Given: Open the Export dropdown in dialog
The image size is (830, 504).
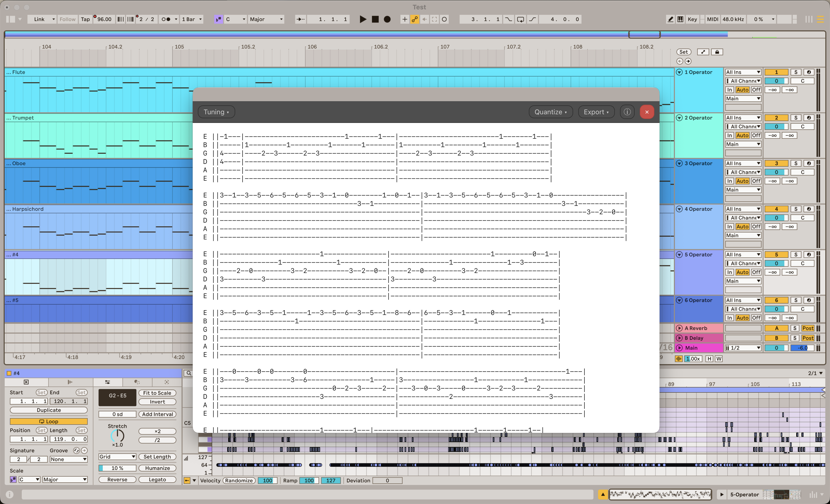Looking at the screenshot, I should click(x=596, y=112).
